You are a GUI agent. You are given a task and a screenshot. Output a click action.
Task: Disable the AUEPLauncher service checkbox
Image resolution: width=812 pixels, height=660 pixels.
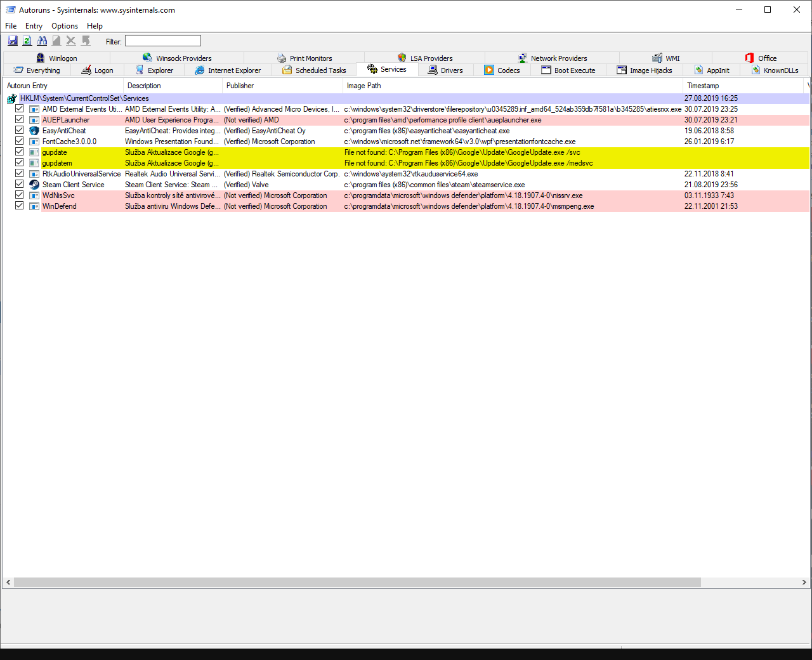click(20, 120)
